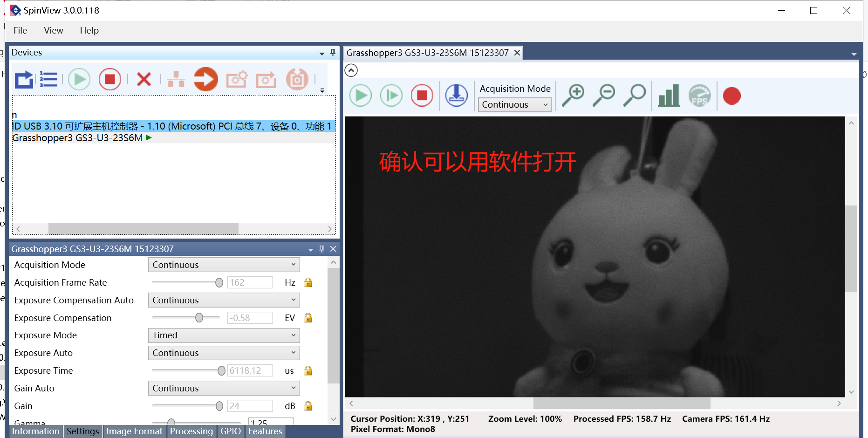Click the network topology icon in Devices toolbar

point(176,79)
